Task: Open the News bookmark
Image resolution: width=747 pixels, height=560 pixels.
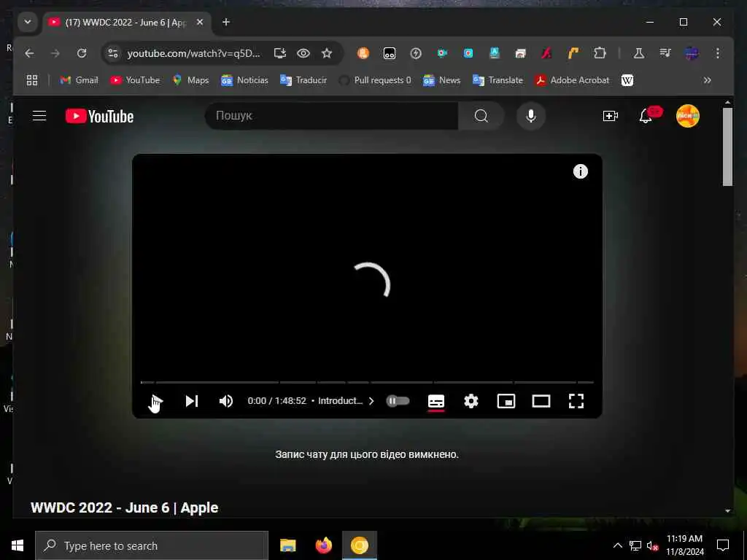Action: [x=441, y=80]
